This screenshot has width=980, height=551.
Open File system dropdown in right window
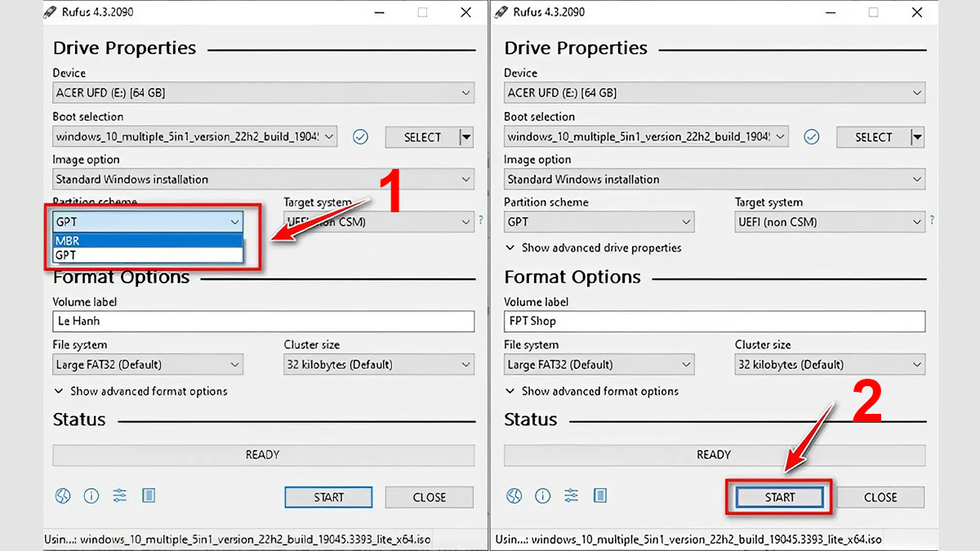point(599,365)
